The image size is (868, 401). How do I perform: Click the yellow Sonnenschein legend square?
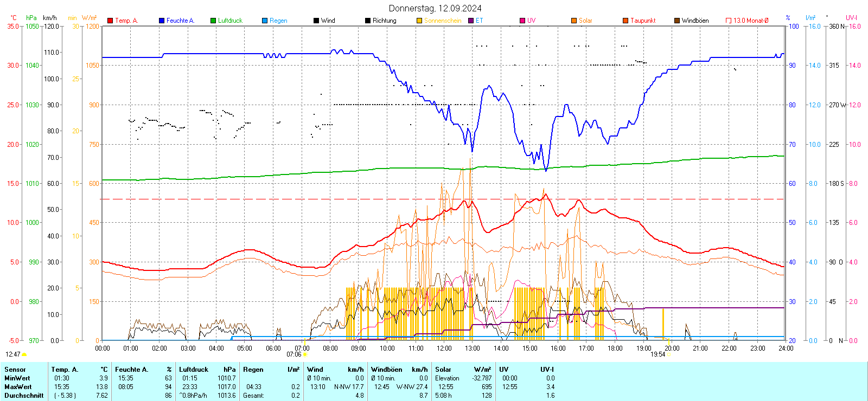(x=419, y=21)
